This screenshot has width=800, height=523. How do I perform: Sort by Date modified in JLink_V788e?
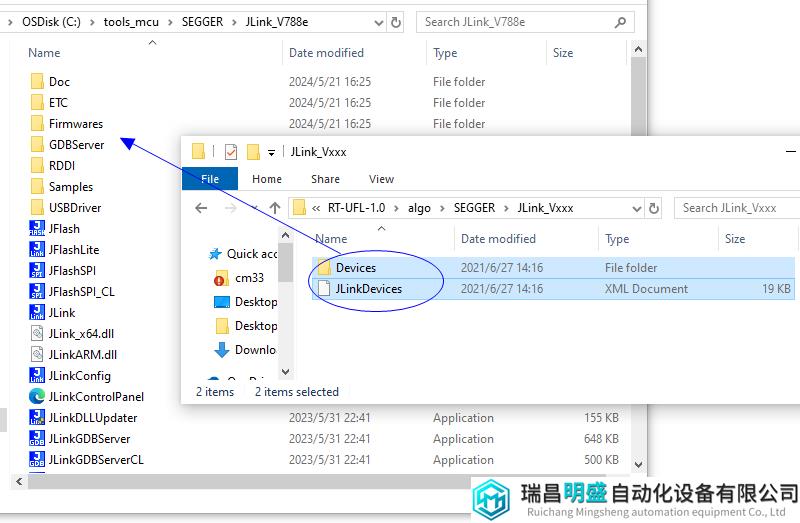point(326,53)
